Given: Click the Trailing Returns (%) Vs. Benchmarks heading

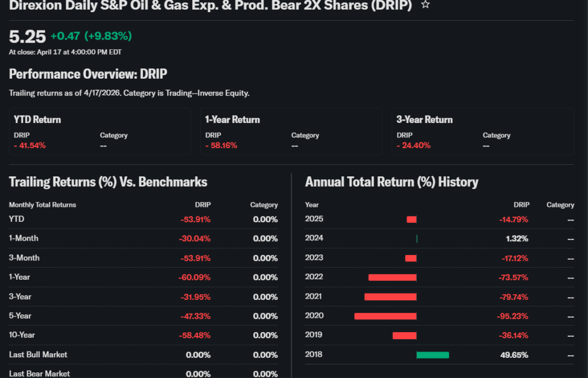Looking at the screenshot, I should click(108, 182).
